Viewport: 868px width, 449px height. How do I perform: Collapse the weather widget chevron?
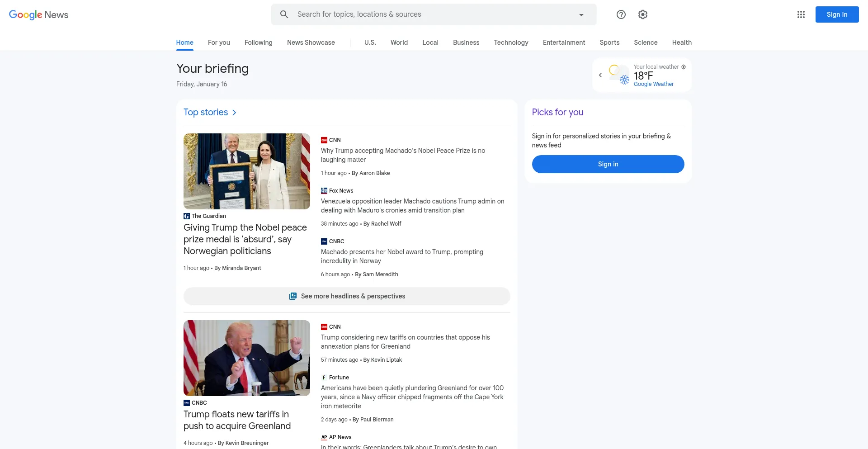tap(600, 75)
